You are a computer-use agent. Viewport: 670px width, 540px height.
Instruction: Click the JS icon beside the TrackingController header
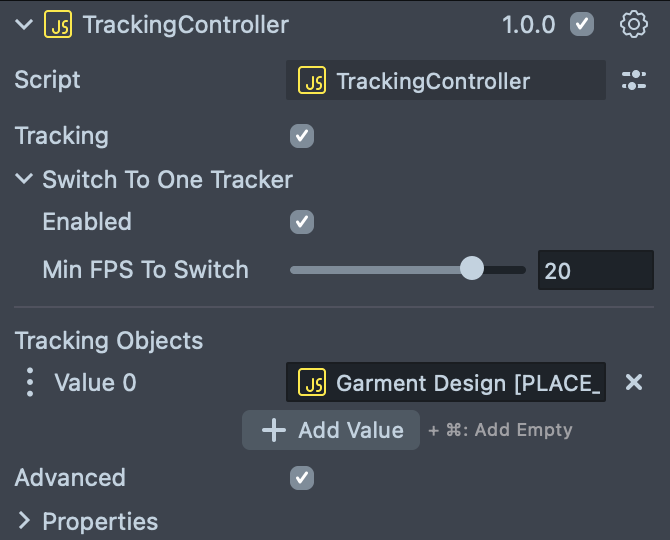click(x=58, y=25)
